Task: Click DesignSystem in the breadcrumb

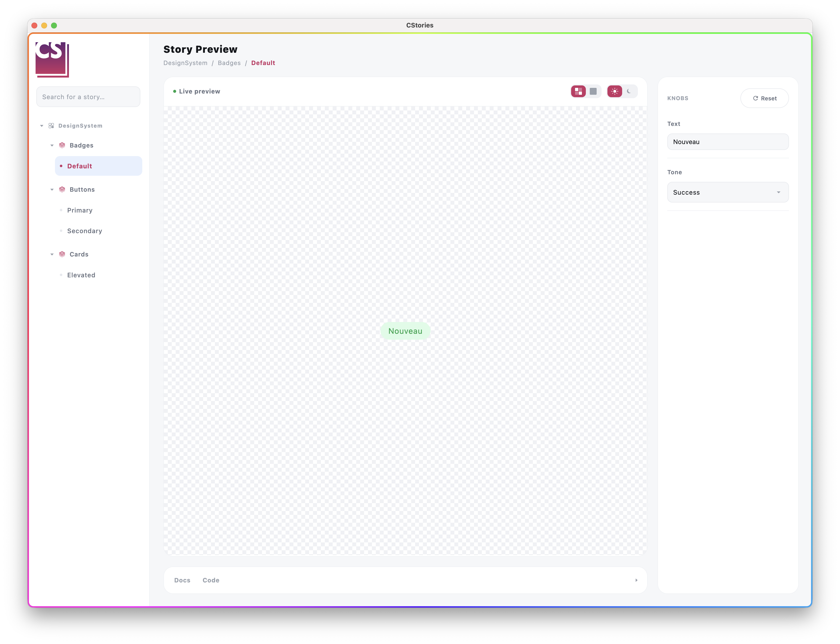Action: (x=185, y=63)
